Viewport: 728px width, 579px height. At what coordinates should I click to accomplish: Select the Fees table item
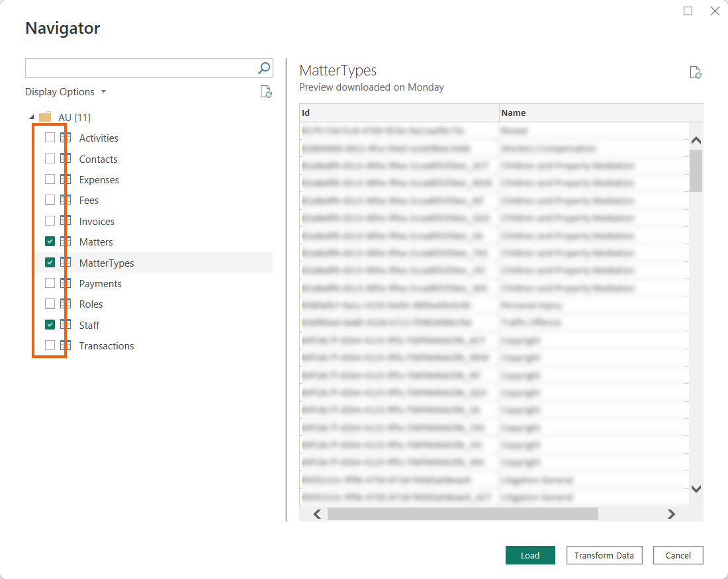(x=89, y=200)
